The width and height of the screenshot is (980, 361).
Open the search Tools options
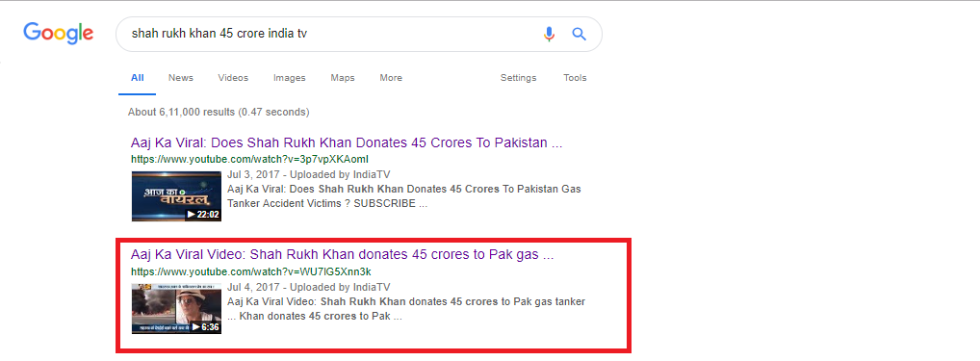tap(575, 78)
